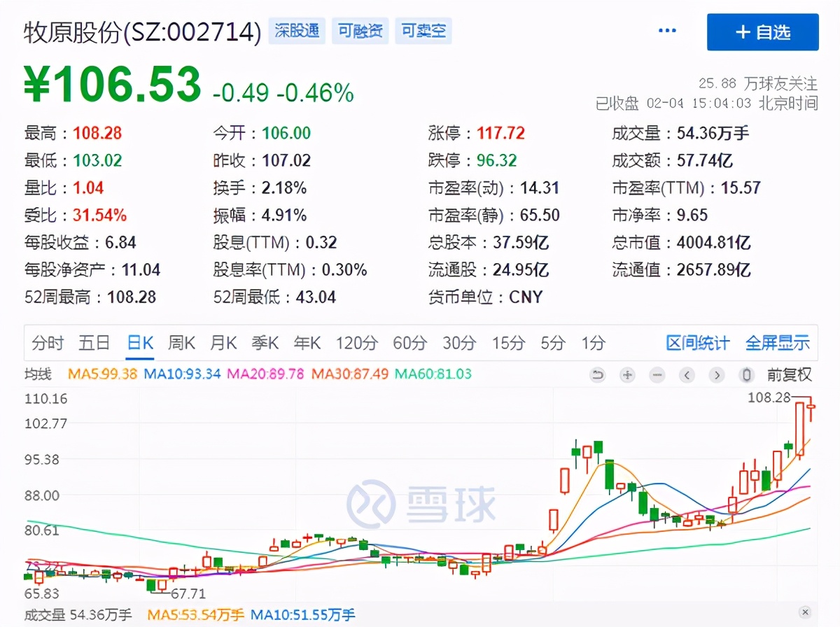
Task: Open more options via the ellipsis icon
Action: tap(666, 29)
